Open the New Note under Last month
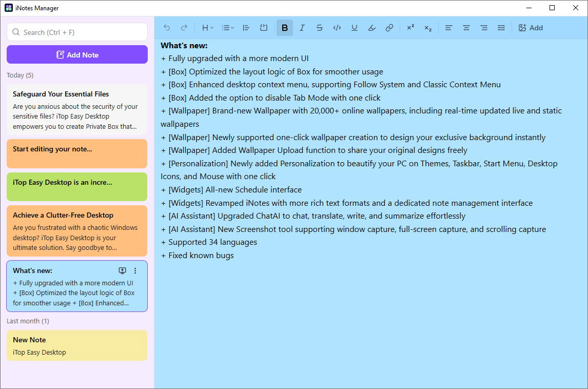This screenshot has height=389, width=588. coord(76,345)
